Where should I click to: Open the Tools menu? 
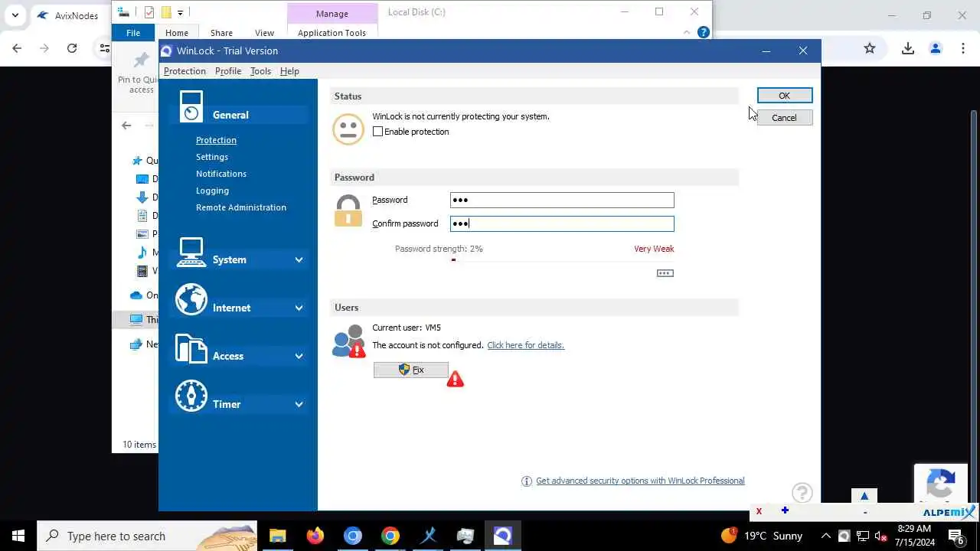[x=260, y=71]
